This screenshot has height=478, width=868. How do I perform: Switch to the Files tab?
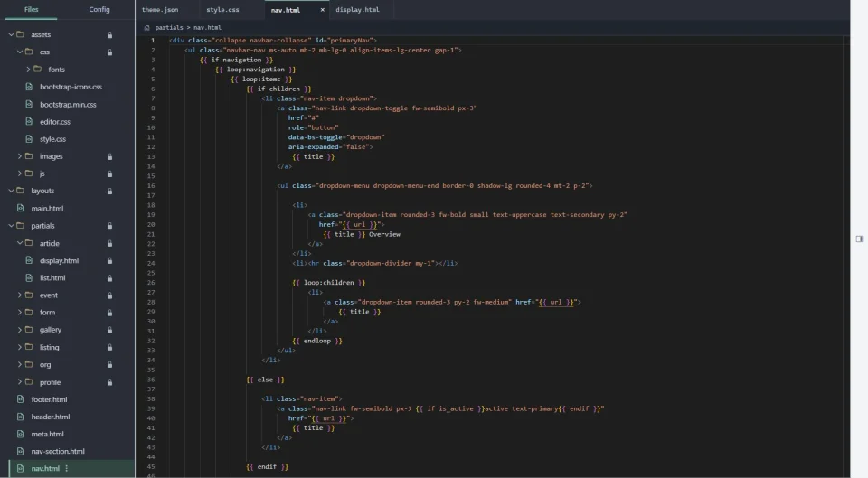point(31,9)
